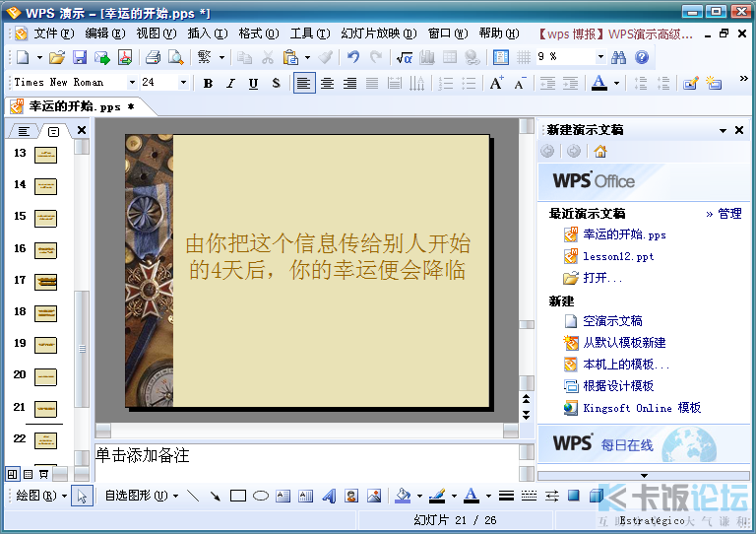Apply shadow style from drawing toolbar
This screenshot has width=756, height=534.
(573, 496)
